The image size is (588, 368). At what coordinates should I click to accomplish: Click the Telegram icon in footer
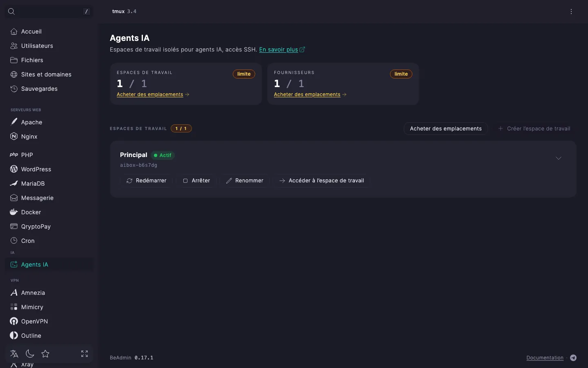coord(573,358)
